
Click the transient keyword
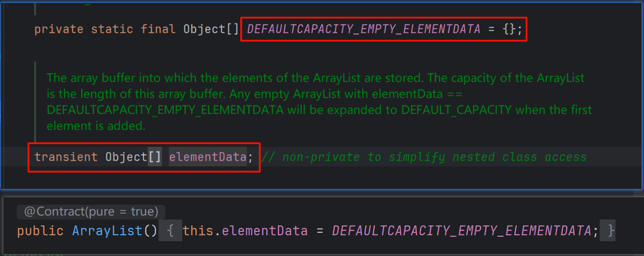click(66, 157)
